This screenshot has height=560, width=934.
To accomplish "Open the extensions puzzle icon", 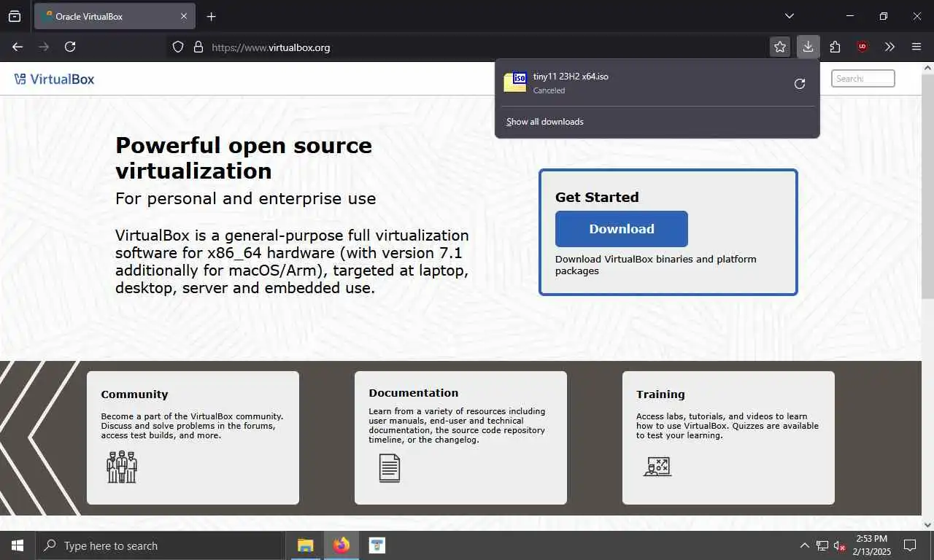I will point(835,47).
